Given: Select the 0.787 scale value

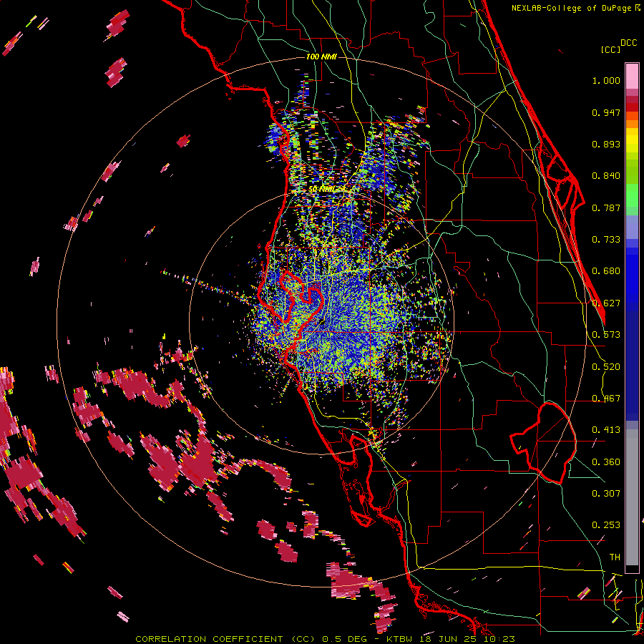Looking at the screenshot, I should click(606, 208).
